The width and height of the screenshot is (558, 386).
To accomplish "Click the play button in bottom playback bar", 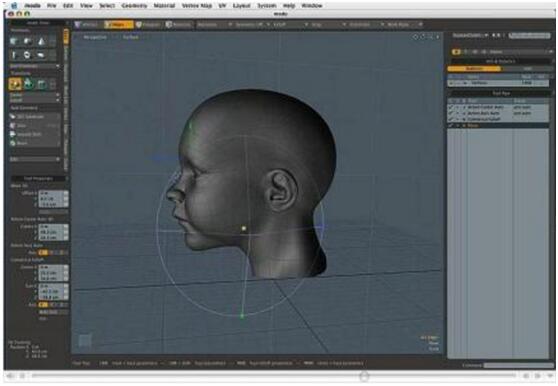I will click(x=22, y=376).
